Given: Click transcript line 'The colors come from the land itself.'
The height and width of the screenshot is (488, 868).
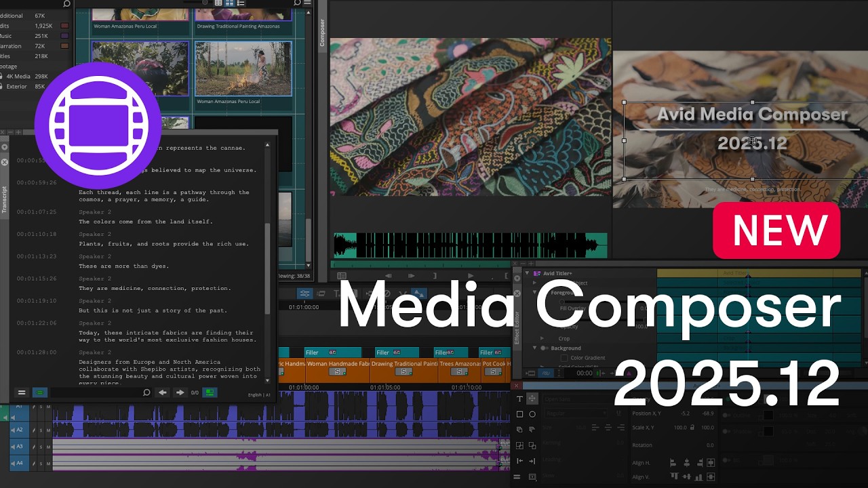Looking at the screenshot, I should pos(146,222).
